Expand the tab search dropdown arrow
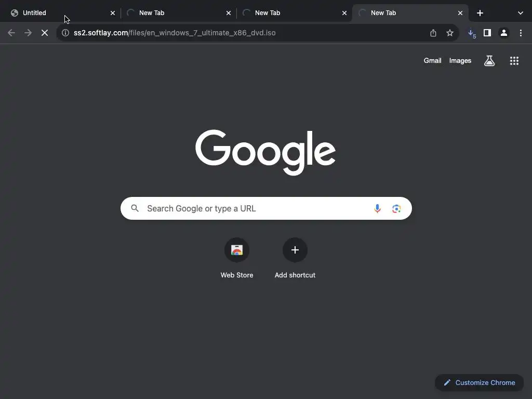Viewport: 532px width, 399px height. click(521, 13)
